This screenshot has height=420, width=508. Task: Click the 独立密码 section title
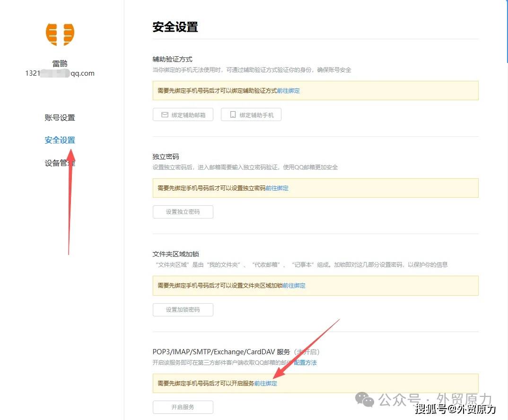(x=166, y=157)
